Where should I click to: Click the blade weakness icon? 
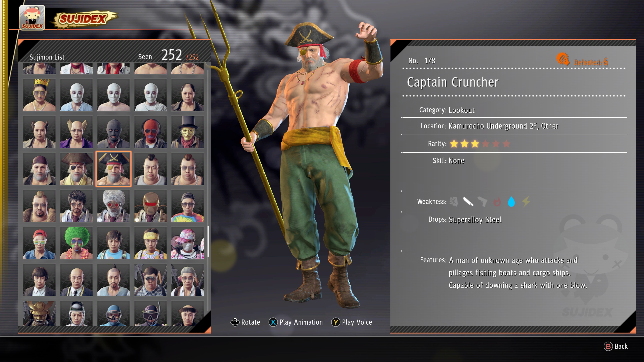click(468, 202)
